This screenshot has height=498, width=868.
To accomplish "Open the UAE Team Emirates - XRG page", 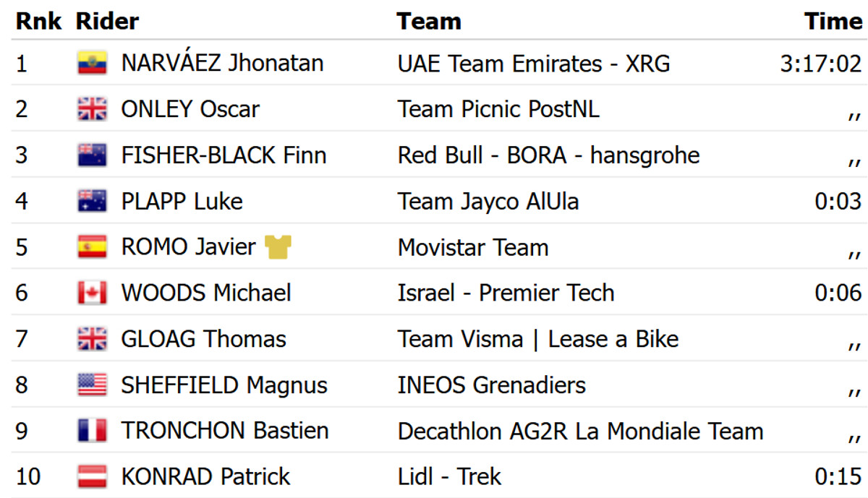I will coord(534,64).
